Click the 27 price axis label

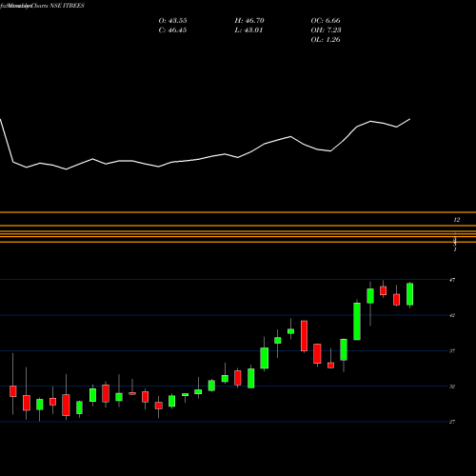point(452,422)
